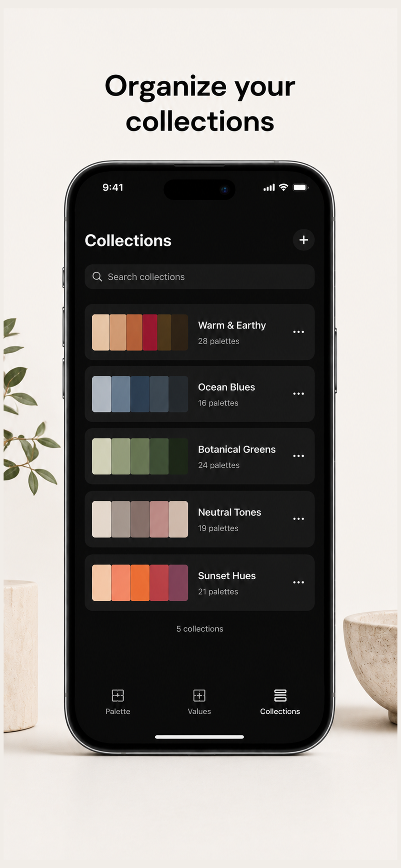Tap the battery status icon
This screenshot has height=868, width=401.
(x=301, y=187)
